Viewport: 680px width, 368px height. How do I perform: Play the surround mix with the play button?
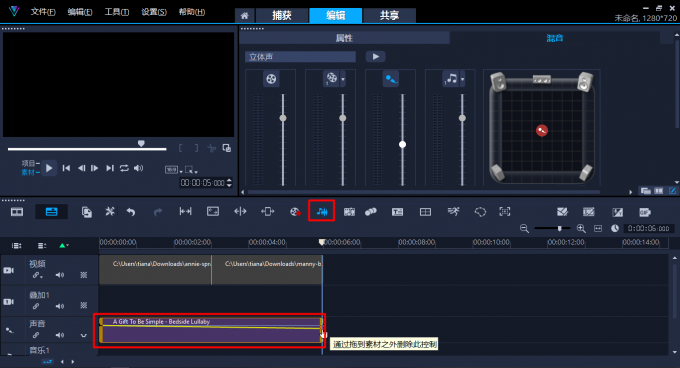tap(376, 57)
